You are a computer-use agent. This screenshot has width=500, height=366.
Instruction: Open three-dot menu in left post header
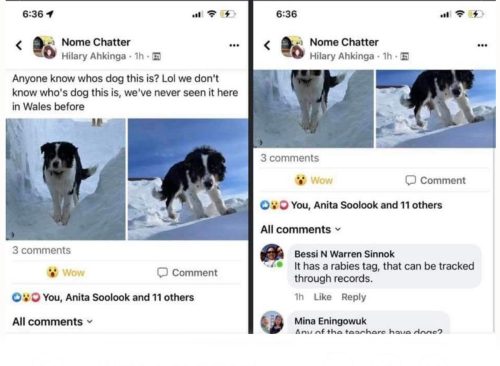[x=234, y=45]
